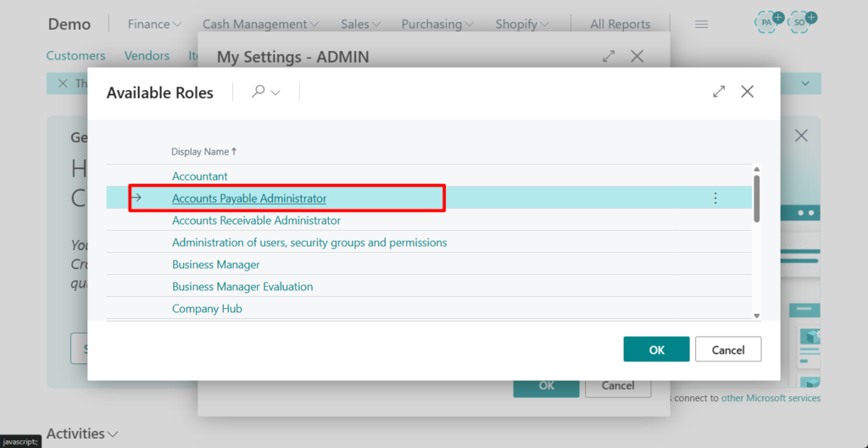Pick the Accounts Receivable Administrator role
Viewport: 868px width, 448px height.
pyautogui.click(x=256, y=221)
